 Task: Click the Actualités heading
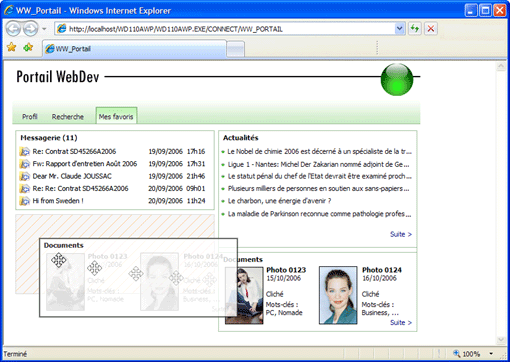point(241,138)
